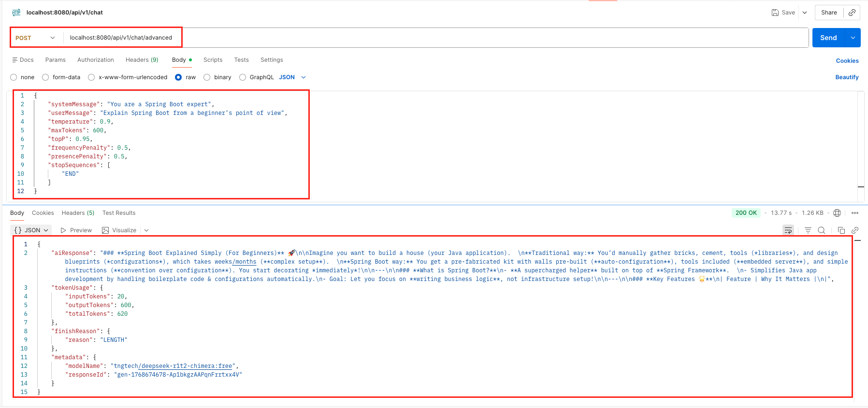
Task: Choose the binary body option
Action: pyautogui.click(x=207, y=77)
